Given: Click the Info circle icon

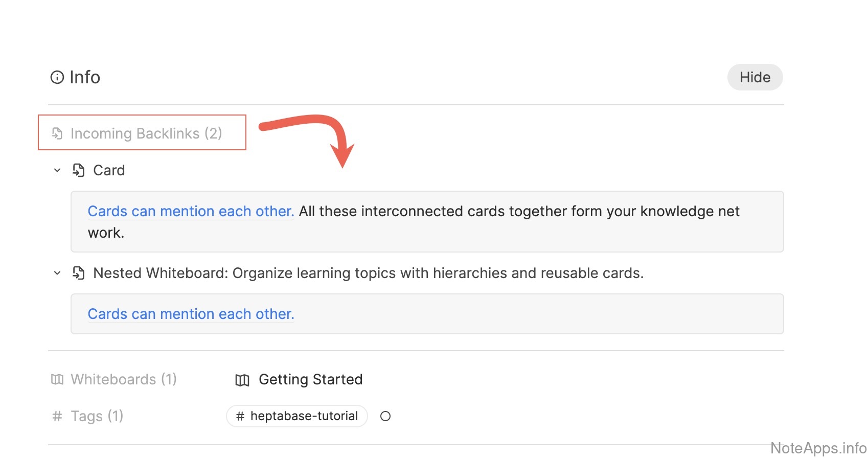Looking at the screenshot, I should 57,77.
